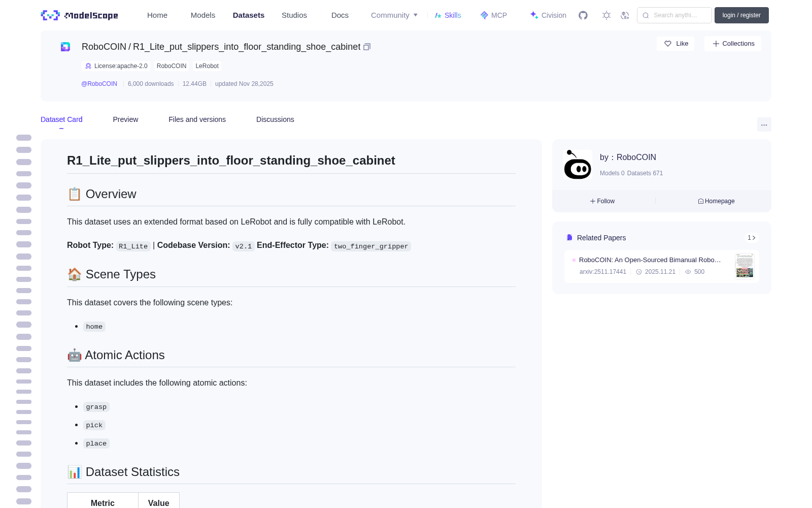Viewport: 812px width, 508px height.
Task: Click the RoboCOIN tag chip
Action: [172, 66]
